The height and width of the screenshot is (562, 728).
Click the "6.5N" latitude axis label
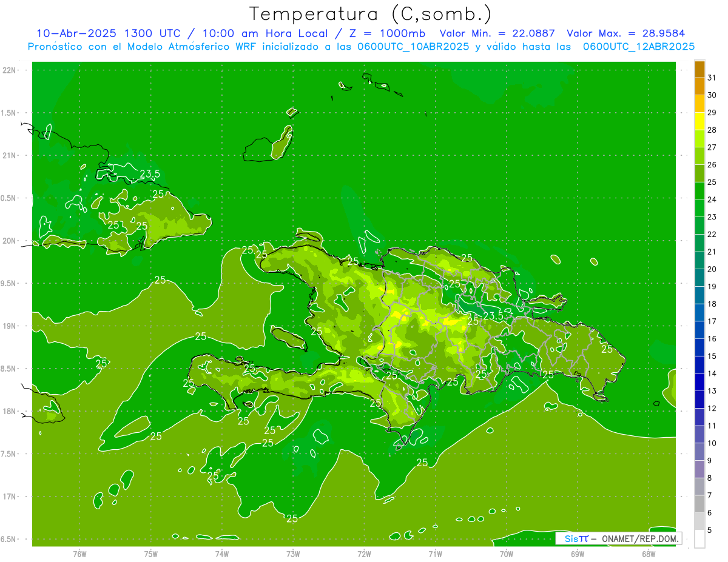click(x=9, y=540)
